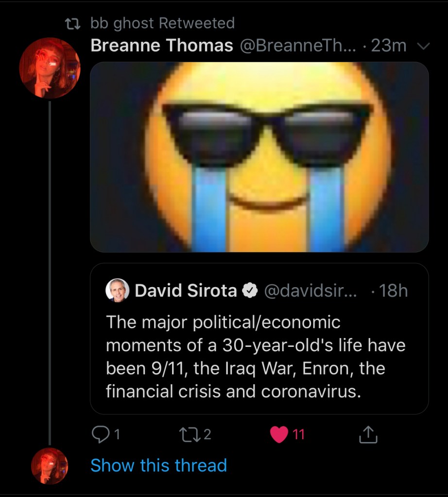The width and height of the screenshot is (448, 497).
Task: Open the quoted tweet text about 30-year-olds
Action: [255, 357]
